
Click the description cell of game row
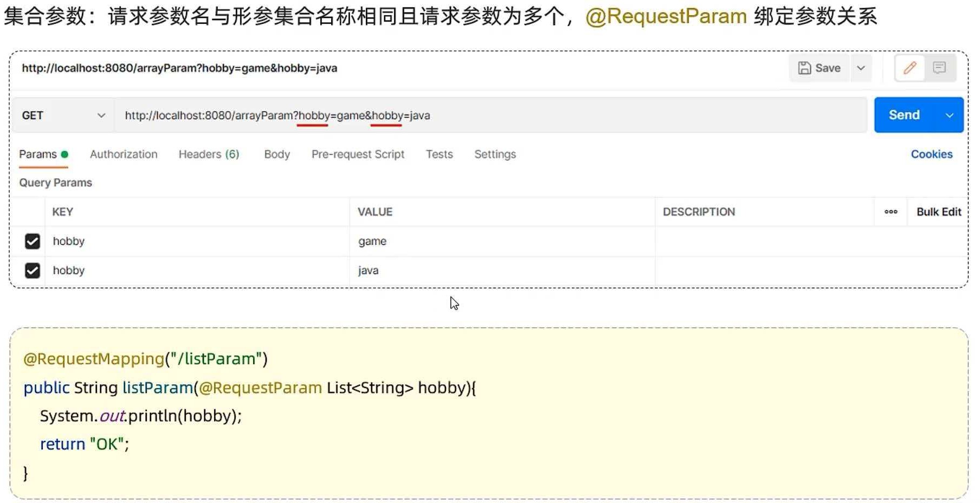811,241
